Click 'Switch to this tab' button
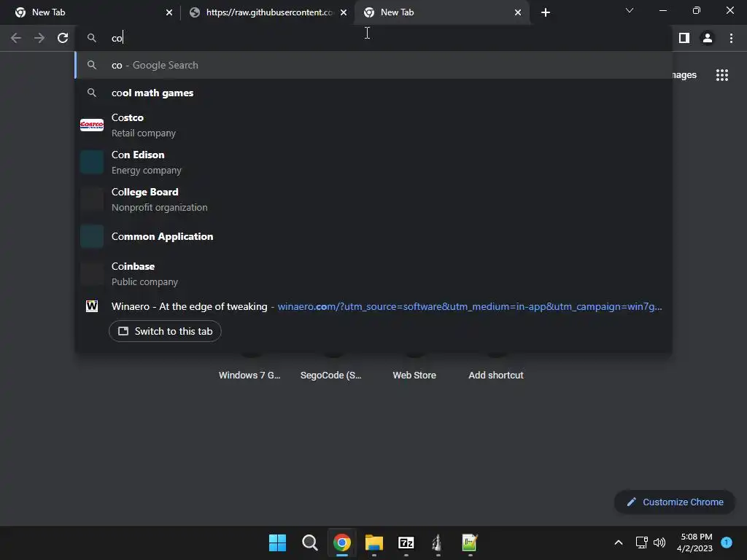 click(x=165, y=331)
